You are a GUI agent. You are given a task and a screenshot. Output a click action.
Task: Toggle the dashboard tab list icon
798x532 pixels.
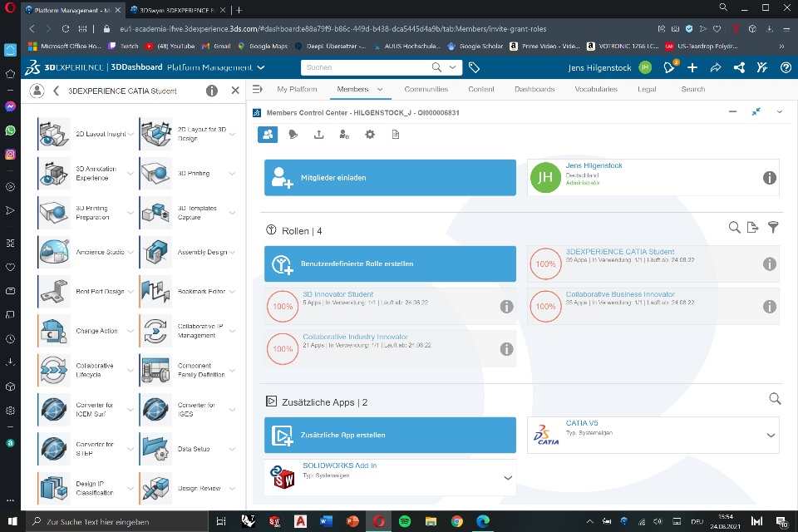(x=258, y=89)
